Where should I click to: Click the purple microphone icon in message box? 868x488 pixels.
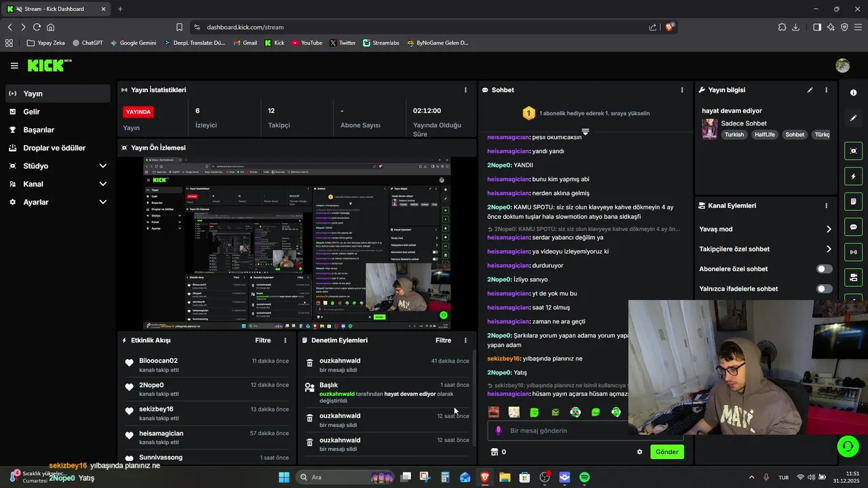point(498,430)
